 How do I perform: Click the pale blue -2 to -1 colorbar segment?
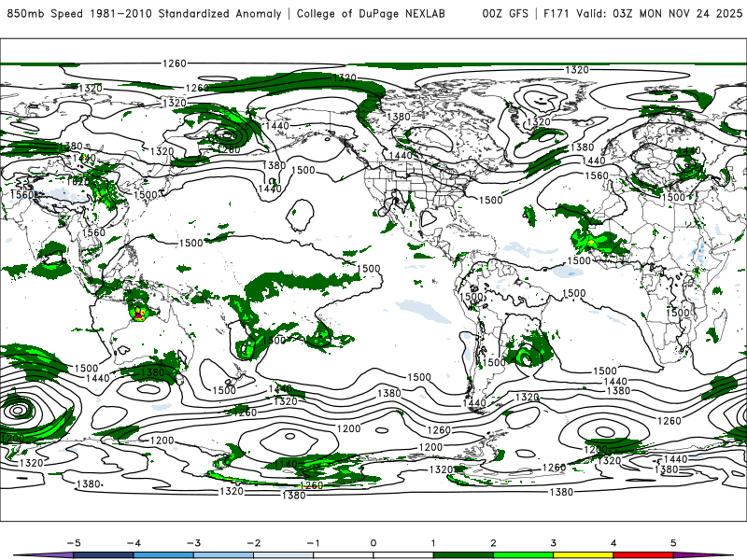pos(284,555)
